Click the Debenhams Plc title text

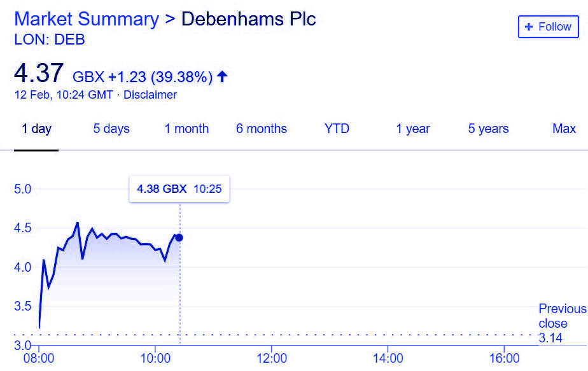249,18
